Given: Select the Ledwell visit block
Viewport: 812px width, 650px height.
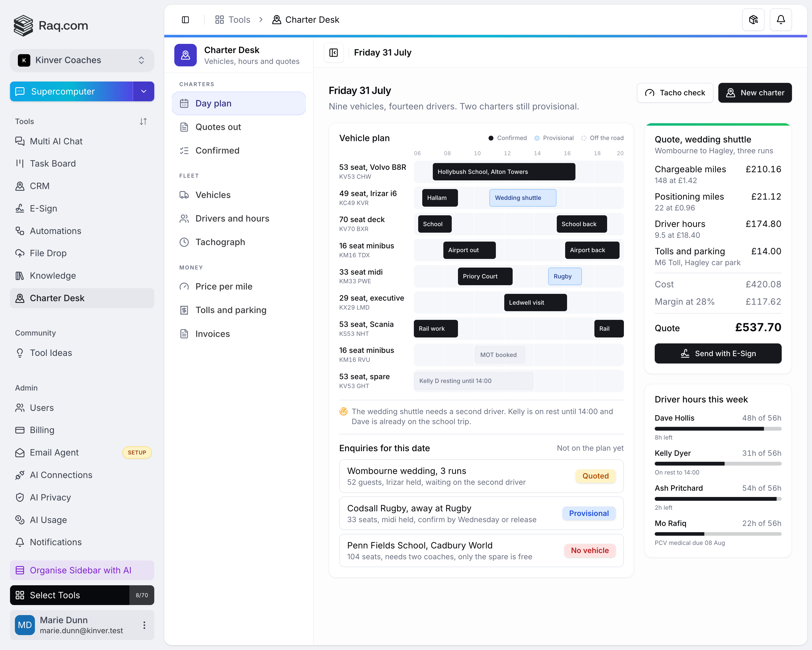Looking at the screenshot, I should (x=535, y=303).
